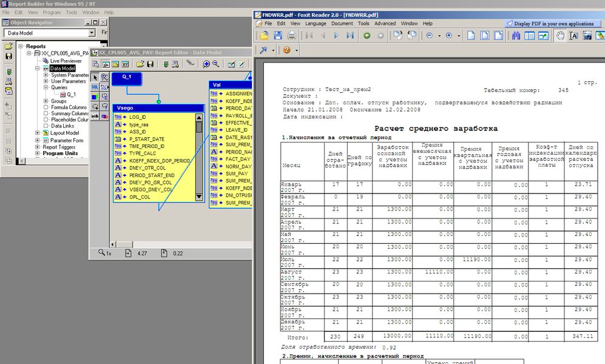605x364 pixels.
Task: Save the report with the disk icon
Action: click(x=151, y=64)
